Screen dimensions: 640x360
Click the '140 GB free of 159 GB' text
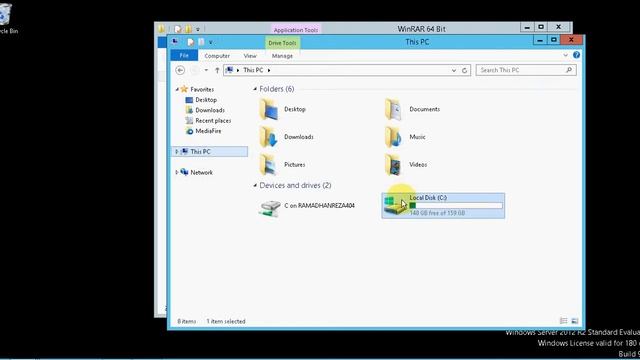(437, 213)
